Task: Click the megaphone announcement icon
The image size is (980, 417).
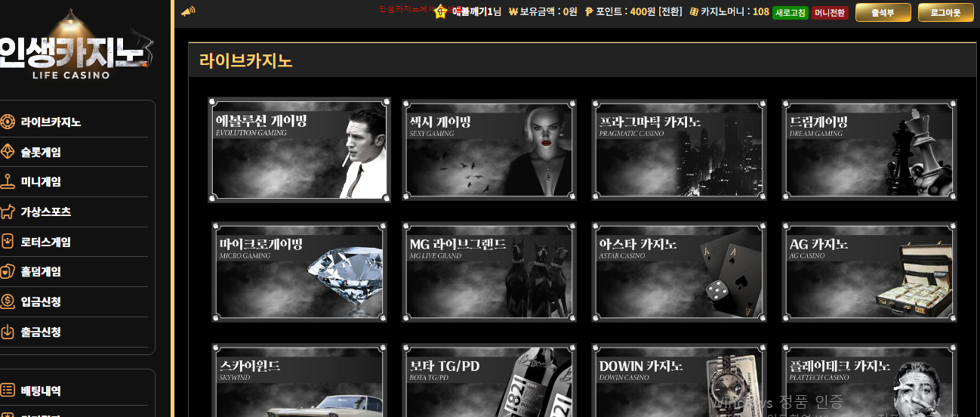Action: pos(188,11)
